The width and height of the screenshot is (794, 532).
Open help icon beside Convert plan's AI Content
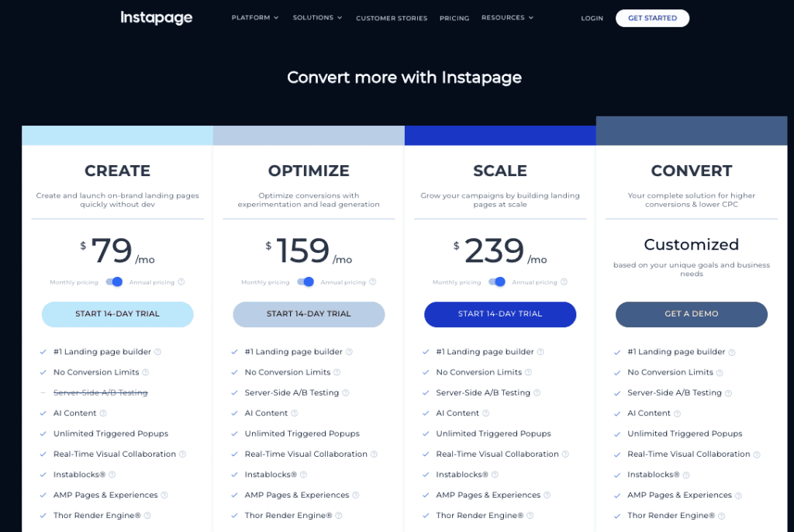click(677, 413)
